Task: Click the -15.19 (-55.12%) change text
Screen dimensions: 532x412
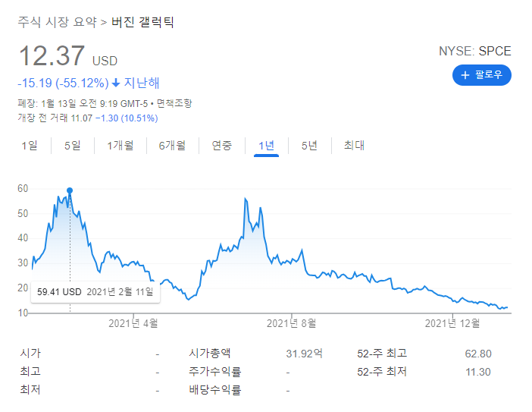Action: click(63, 83)
